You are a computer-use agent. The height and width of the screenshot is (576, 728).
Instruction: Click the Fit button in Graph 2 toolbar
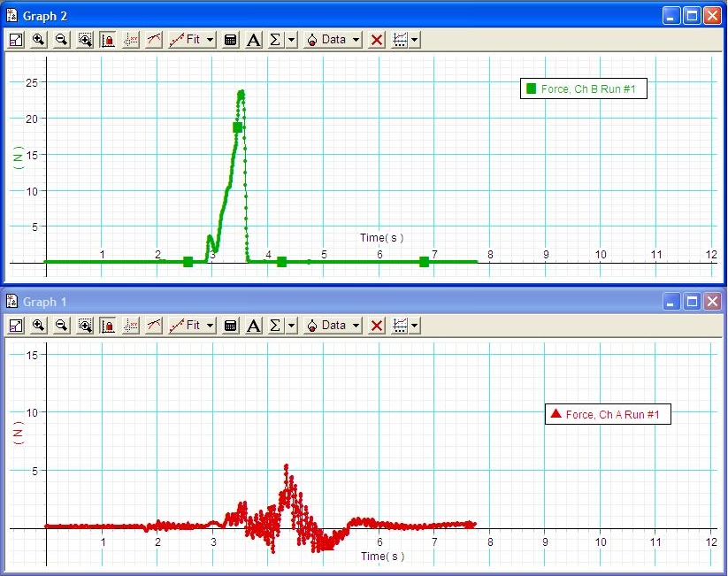(185, 40)
